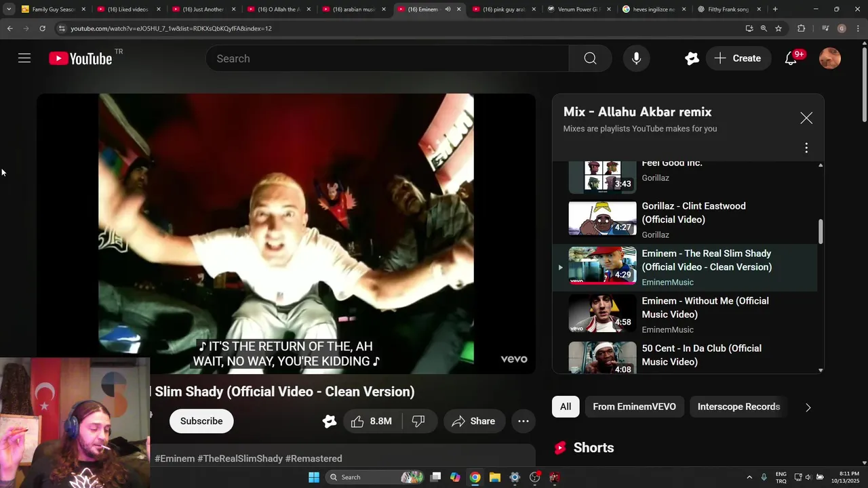This screenshot has width=868, height=488.
Task: Mute the Eminem tab speaker icon
Action: click(448, 9)
